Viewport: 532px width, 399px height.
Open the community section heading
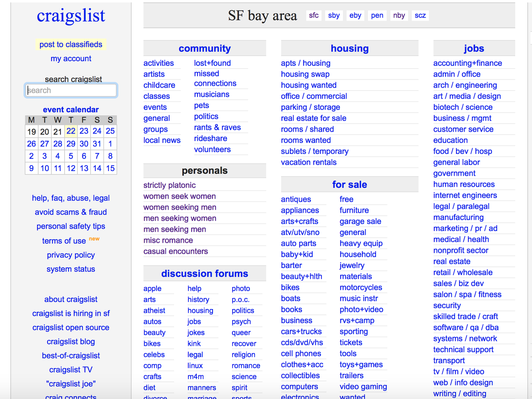tap(204, 48)
